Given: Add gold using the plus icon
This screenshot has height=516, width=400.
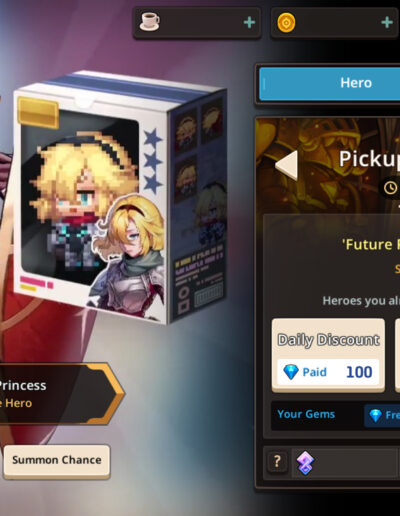Looking at the screenshot, I should 387,23.
